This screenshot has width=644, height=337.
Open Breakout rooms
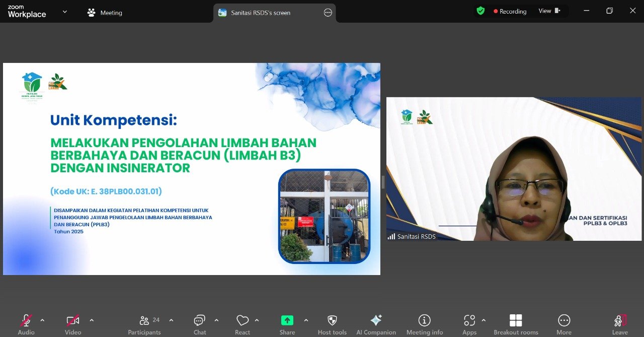[516, 324]
